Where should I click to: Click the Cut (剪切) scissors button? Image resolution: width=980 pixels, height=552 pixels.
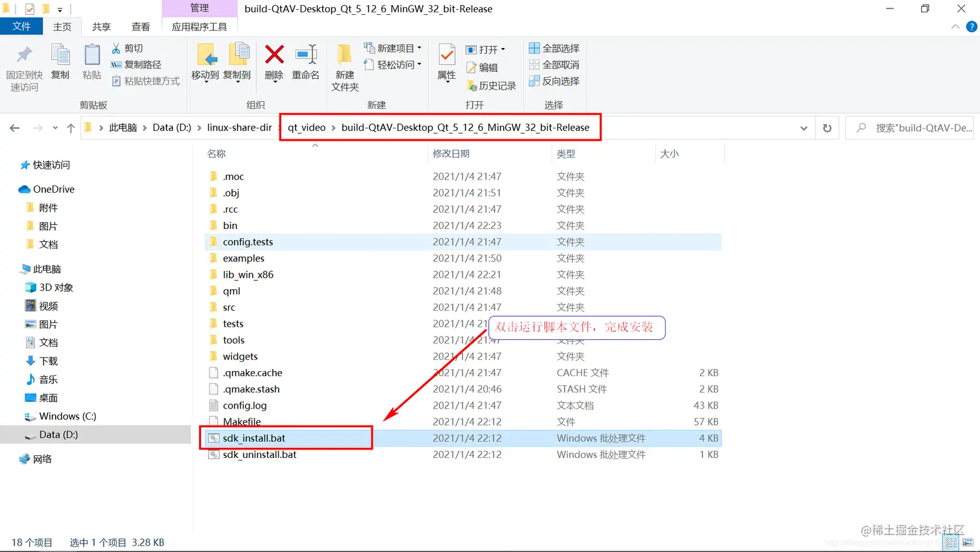point(127,49)
